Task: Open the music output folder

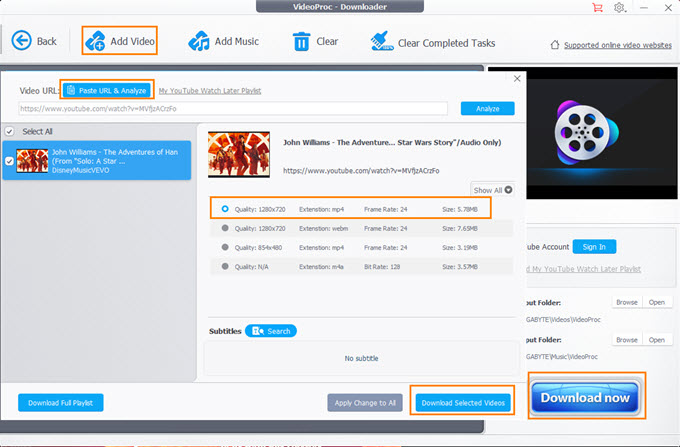Action: (x=657, y=339)
